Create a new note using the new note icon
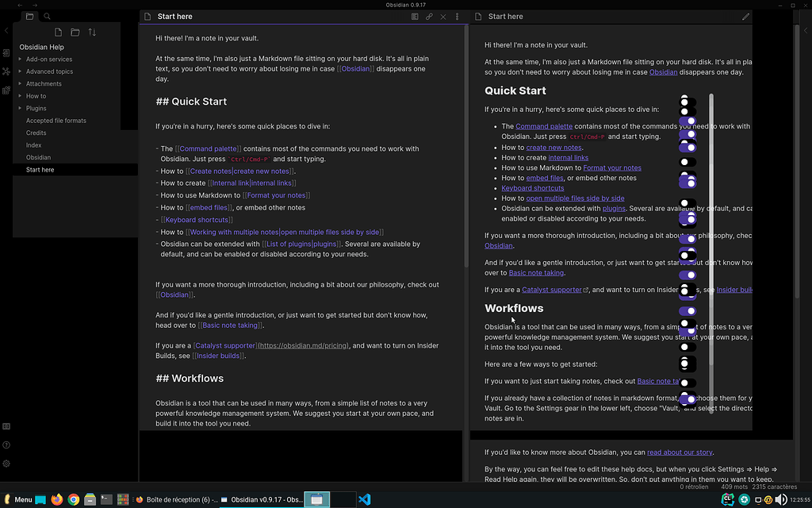Image resolution: width=812 pixels, height=508 pixels. coord(57,32)
